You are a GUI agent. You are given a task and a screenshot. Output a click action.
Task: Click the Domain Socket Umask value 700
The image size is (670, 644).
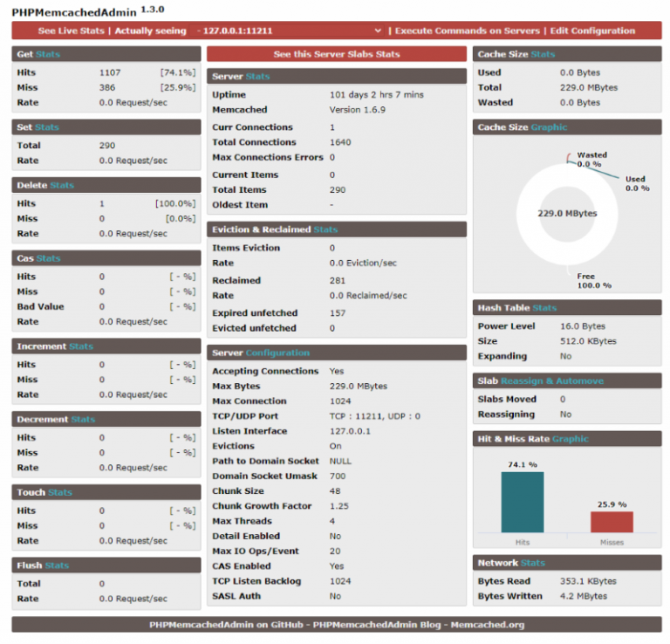coord(337,476)
